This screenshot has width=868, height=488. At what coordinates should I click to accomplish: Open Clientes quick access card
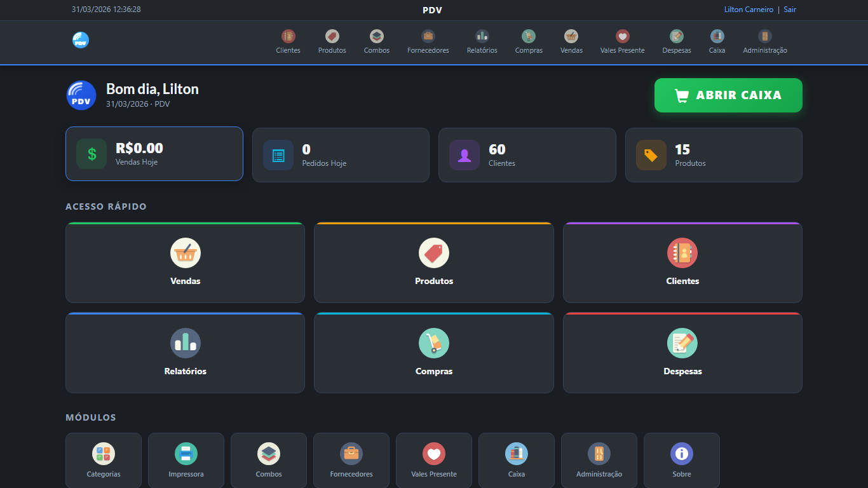pos(682,262)
